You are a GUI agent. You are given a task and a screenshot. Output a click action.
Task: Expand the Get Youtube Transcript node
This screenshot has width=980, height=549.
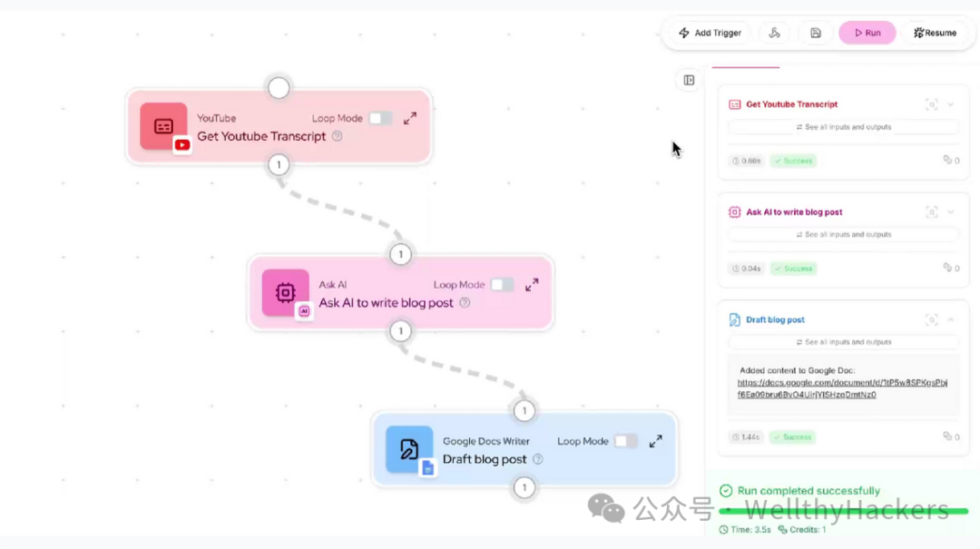click(410, 118)
